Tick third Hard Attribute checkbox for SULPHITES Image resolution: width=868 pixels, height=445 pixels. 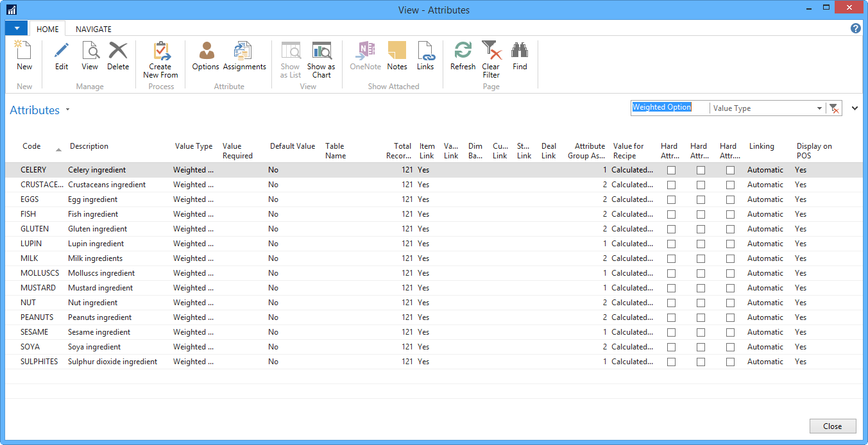click(x=730, y=362)
